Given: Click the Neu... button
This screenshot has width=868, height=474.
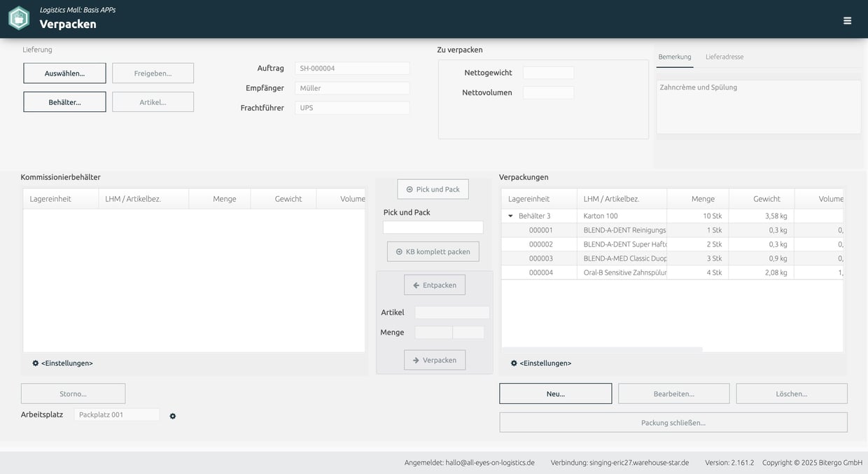Looking at the screenshot, I should [556, 393].
